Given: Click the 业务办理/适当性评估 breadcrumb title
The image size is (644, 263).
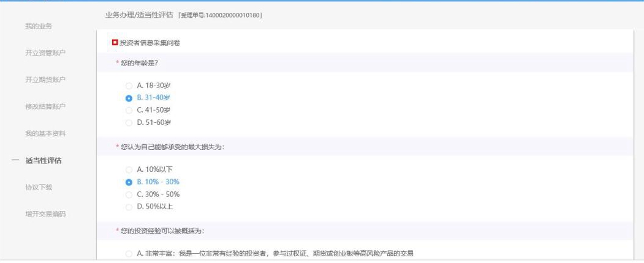Looking at the screenshot, I should click(x=135, y=14).
